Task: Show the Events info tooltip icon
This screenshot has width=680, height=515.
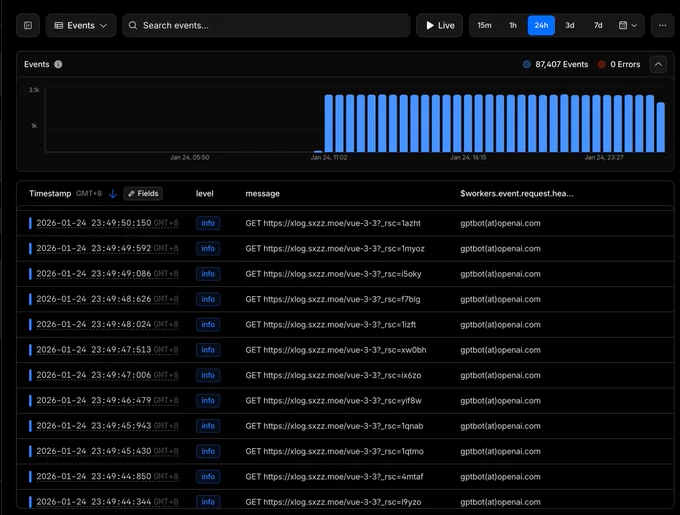Action: [x=58, y=64]
